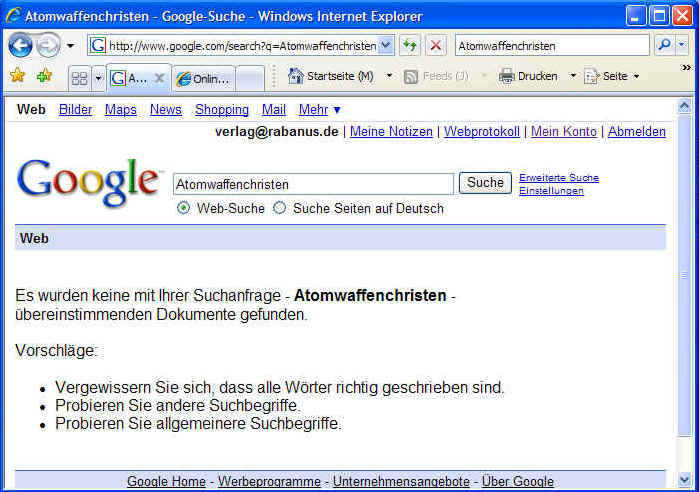Expand the Drucken options dropdown arrow
Viewport: 699px width, 492px height.
pos(573,76)
